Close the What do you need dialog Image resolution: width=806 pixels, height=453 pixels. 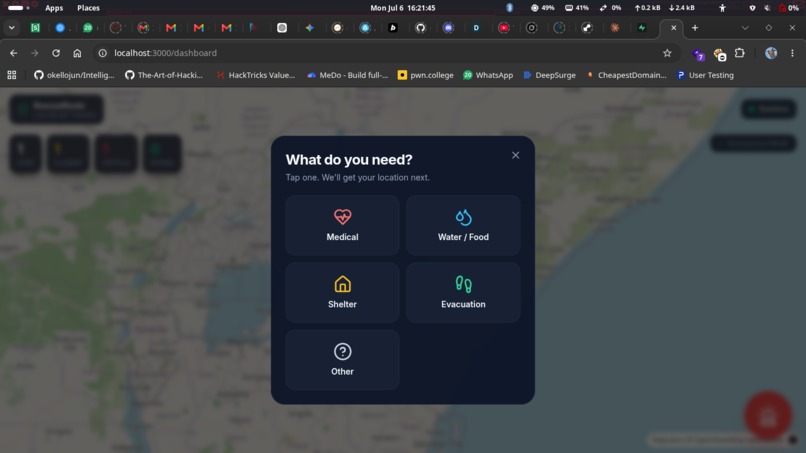[516, 155]
